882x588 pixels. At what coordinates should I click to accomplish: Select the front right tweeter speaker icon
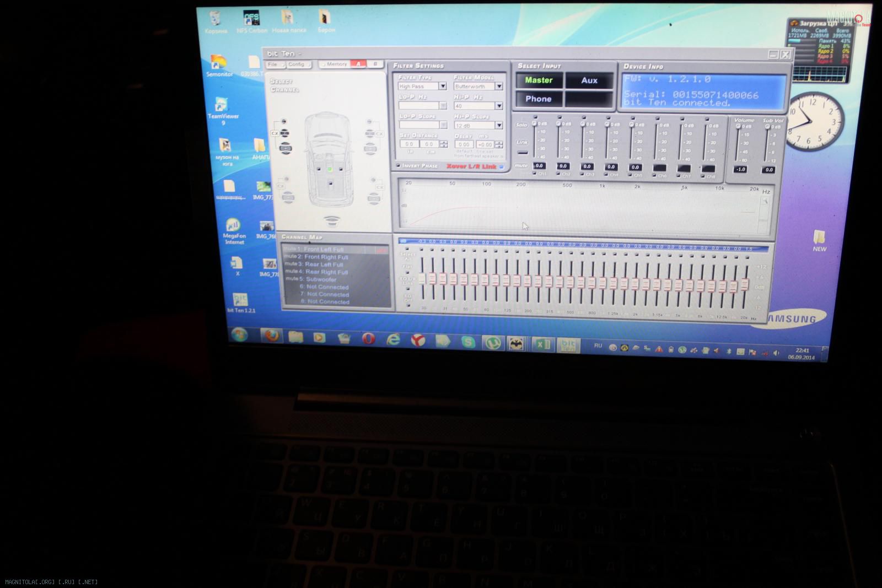point(368,122)
